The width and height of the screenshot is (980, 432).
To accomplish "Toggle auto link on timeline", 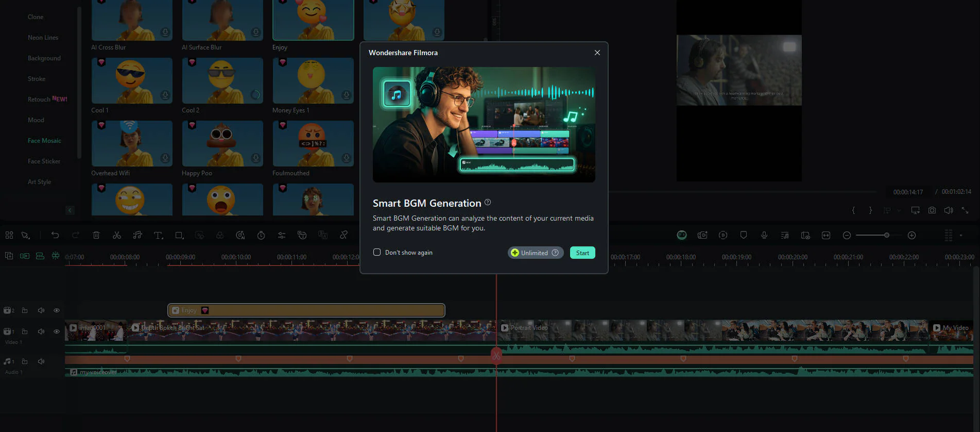I will (25, 256).
